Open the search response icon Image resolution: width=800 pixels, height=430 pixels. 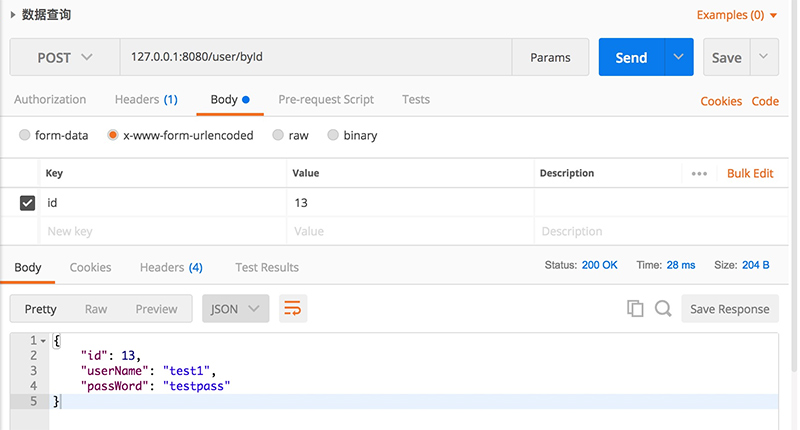pos(663,309)
